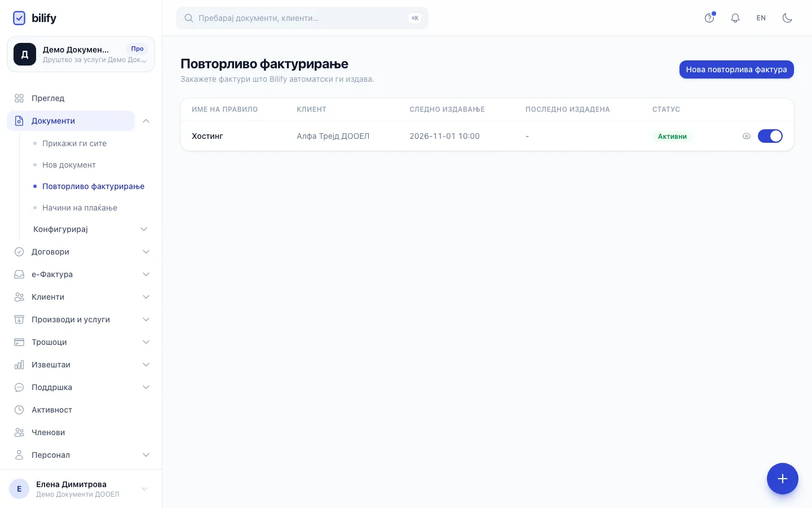The height and width of the screenshot is (508, 812).
Task: Click the Членови group icon
Action: pos(19,432)
